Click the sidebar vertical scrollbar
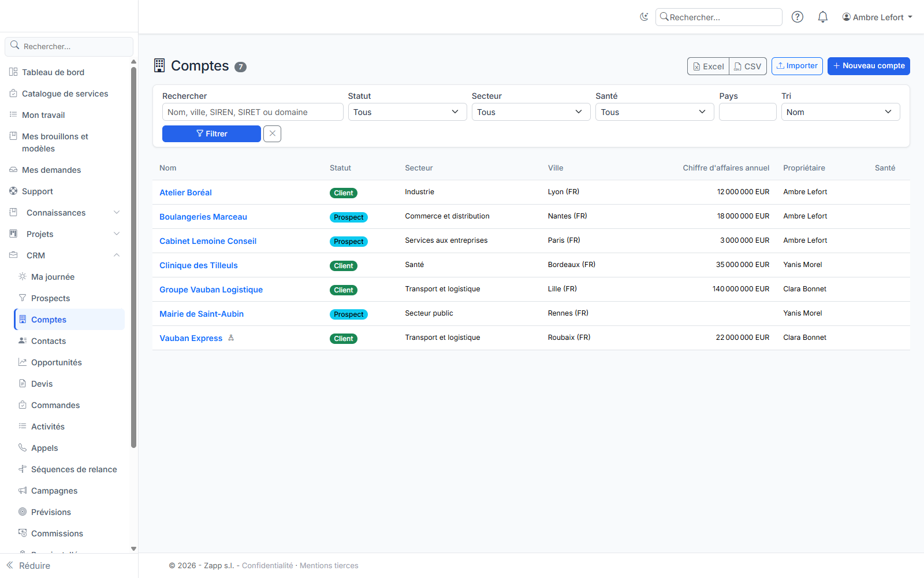Screen dimensions: 924x578 pos(134,257)
